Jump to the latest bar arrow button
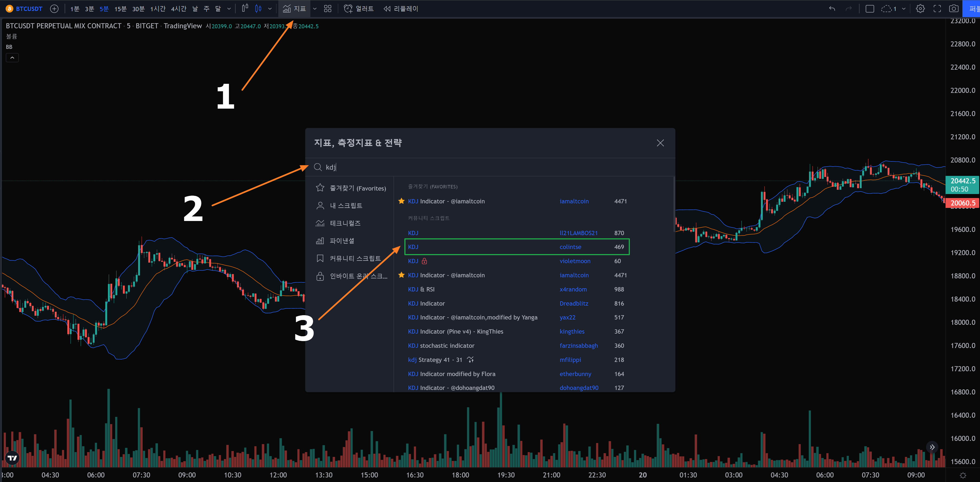This screenshot has height=482, width=980. (932, 447)
